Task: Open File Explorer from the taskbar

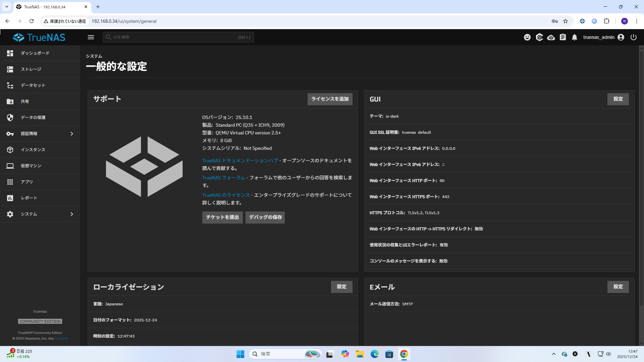Action: (x=360, y=354)
